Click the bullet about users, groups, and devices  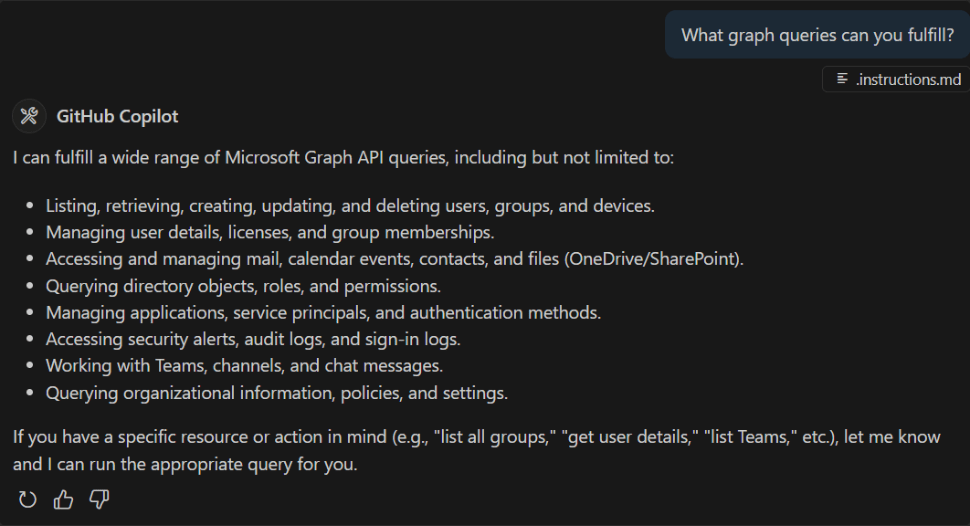(350, 206)
